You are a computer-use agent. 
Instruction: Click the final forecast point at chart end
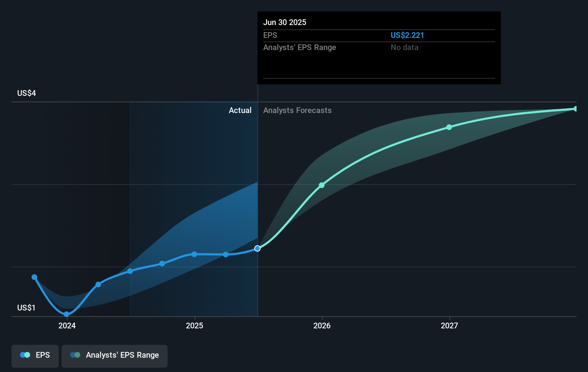coord(575,109)
